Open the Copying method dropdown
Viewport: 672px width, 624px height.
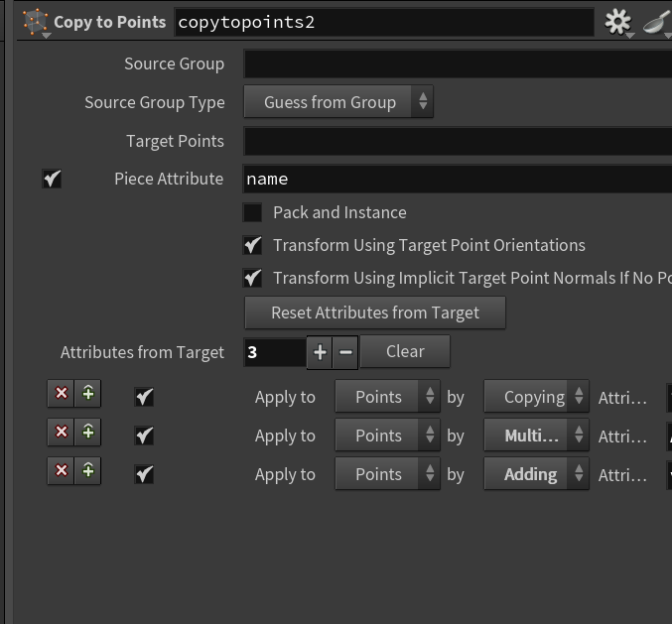536,397
